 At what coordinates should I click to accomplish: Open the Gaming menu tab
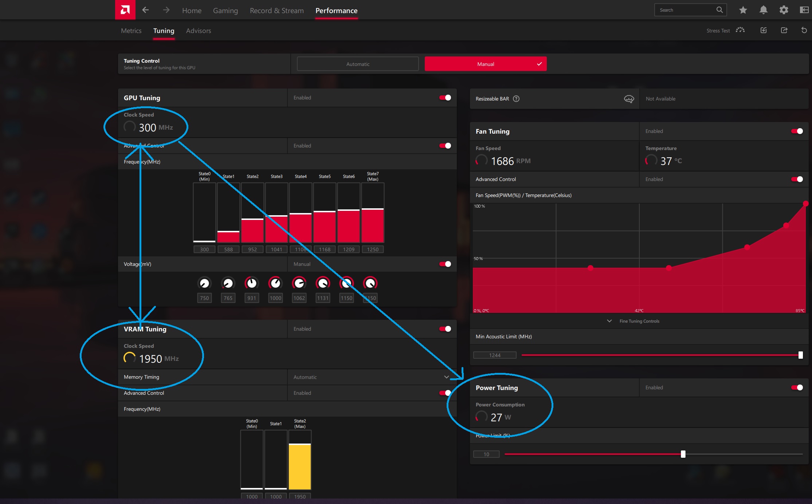(225, 11)
